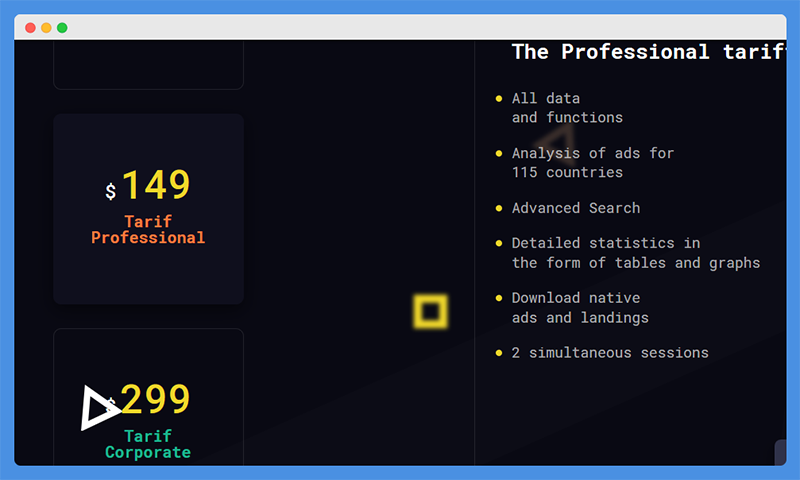Click the '299' price figure
Viewport: 800px width, 480px height.
pyautogui.click(x=156, y=399)
